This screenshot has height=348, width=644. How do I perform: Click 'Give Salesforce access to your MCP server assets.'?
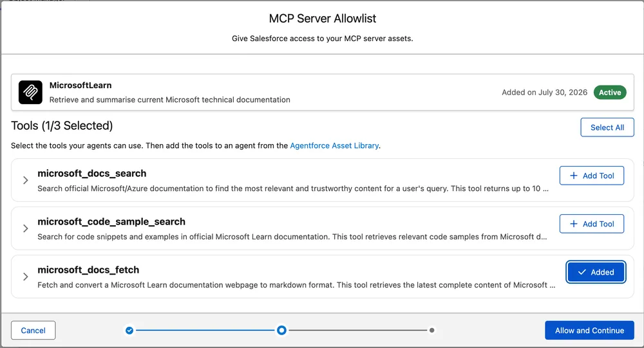[x=323, y=39]
